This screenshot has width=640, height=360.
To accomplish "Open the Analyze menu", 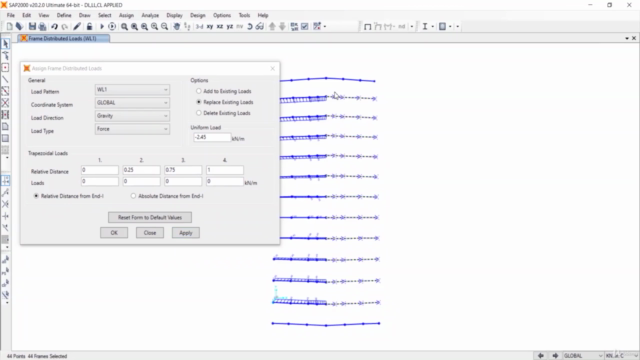I will (x=150, y=15).
